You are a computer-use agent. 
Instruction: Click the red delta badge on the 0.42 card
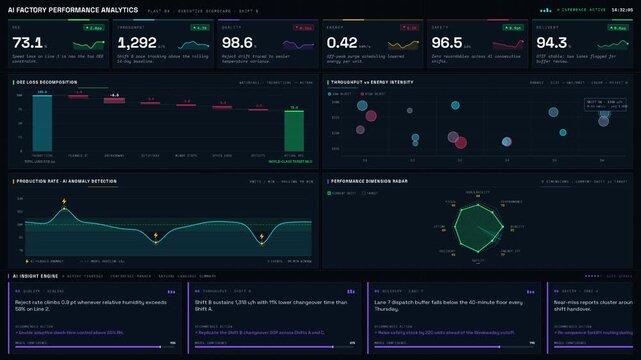pyautogui.click(x=409, y=28)
